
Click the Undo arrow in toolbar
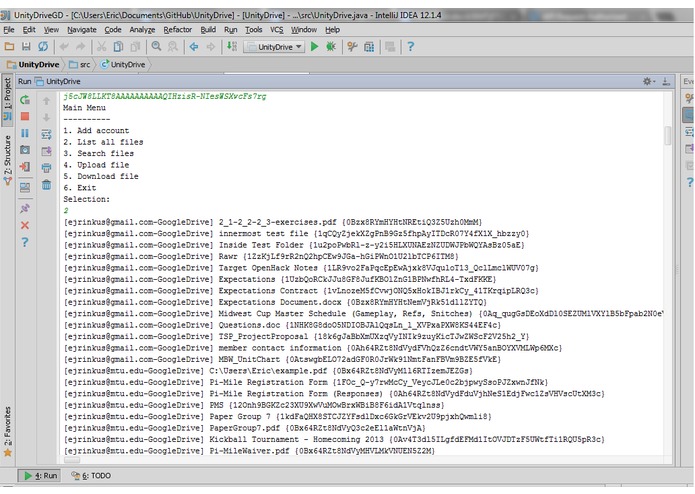pyautogui.click(x=64, y=47)
